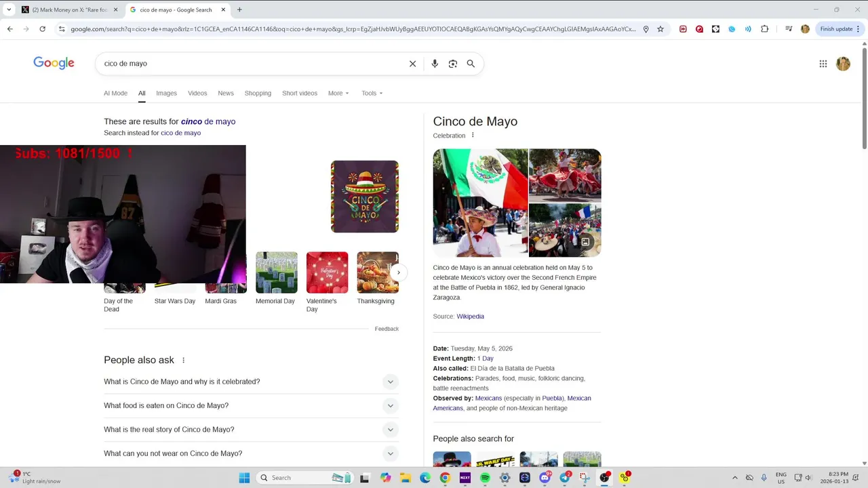This screenshot has height=488, width=868.
Task: Open the Valentine's Day holiday card
Action: click(327, 282)
